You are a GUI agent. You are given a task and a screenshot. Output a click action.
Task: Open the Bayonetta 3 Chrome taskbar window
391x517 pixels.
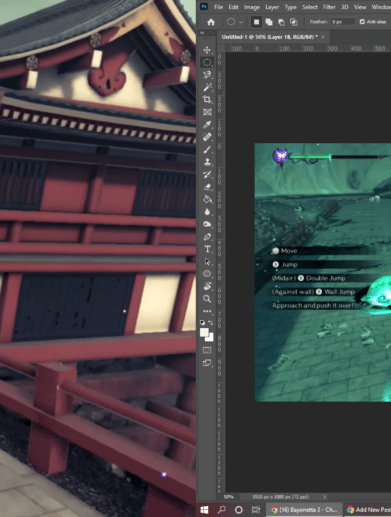point(304,510)
